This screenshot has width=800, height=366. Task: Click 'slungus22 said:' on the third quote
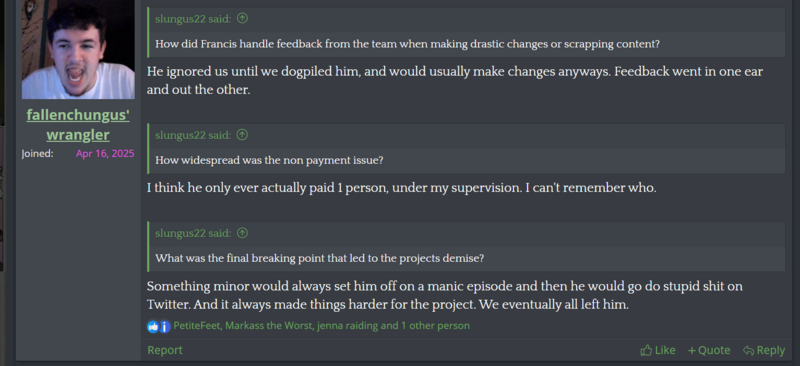193,233
